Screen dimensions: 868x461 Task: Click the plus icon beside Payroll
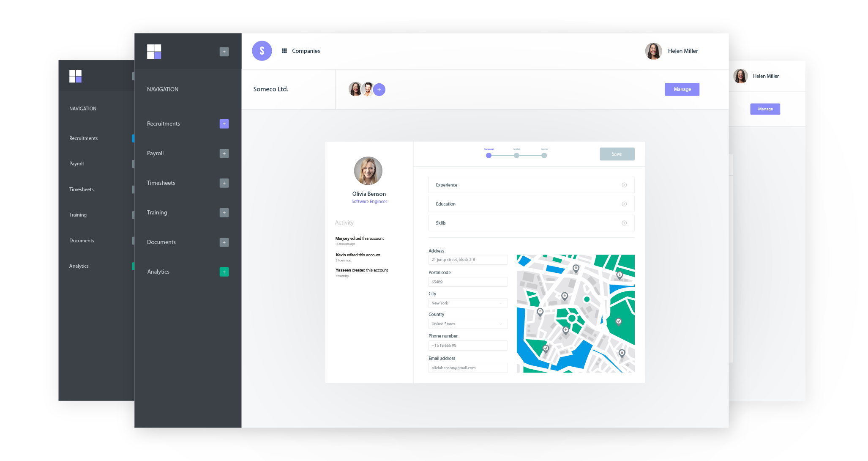[224, 154]
